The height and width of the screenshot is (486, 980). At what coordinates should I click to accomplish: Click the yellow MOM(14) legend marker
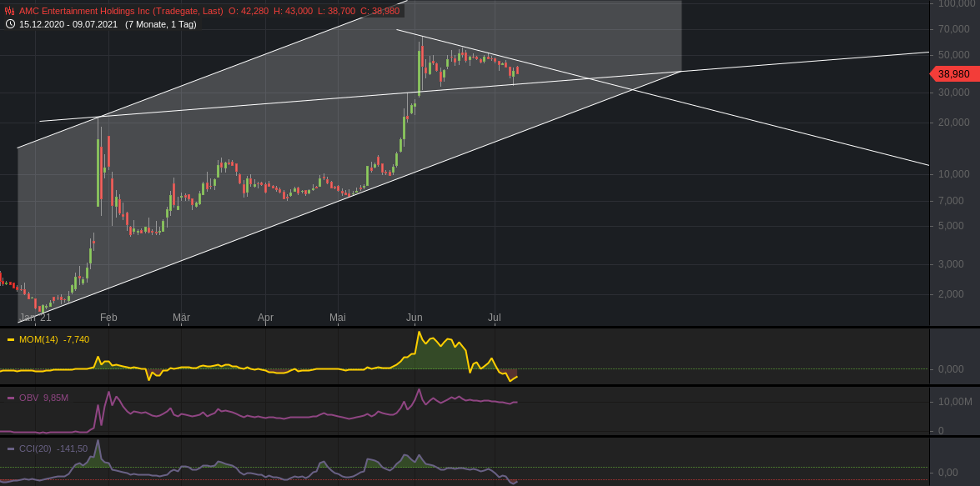[10, 339]
